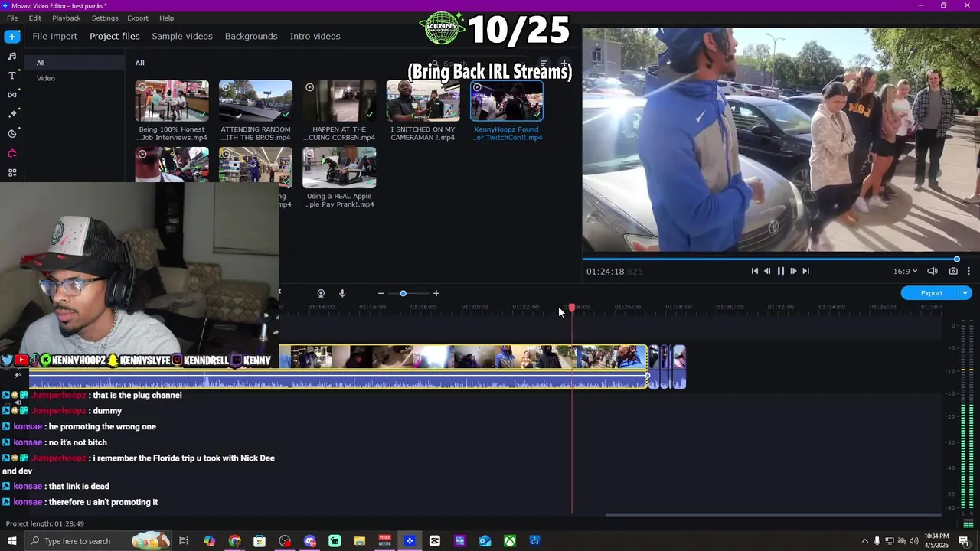Switch to the File import tab
The width and height of the screenshot is (980, 551).
click(x=54, y=36)
